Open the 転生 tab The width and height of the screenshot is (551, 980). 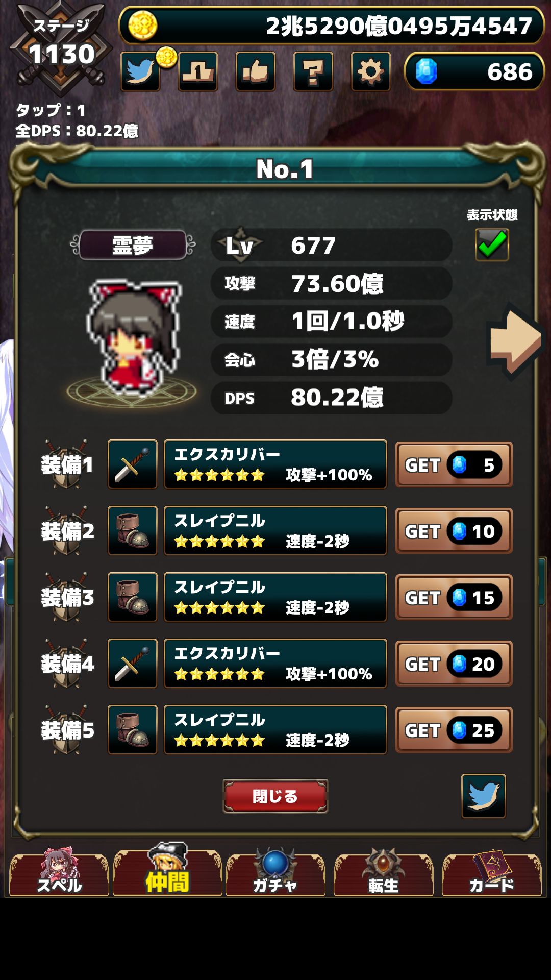click(x=384, y=874)
